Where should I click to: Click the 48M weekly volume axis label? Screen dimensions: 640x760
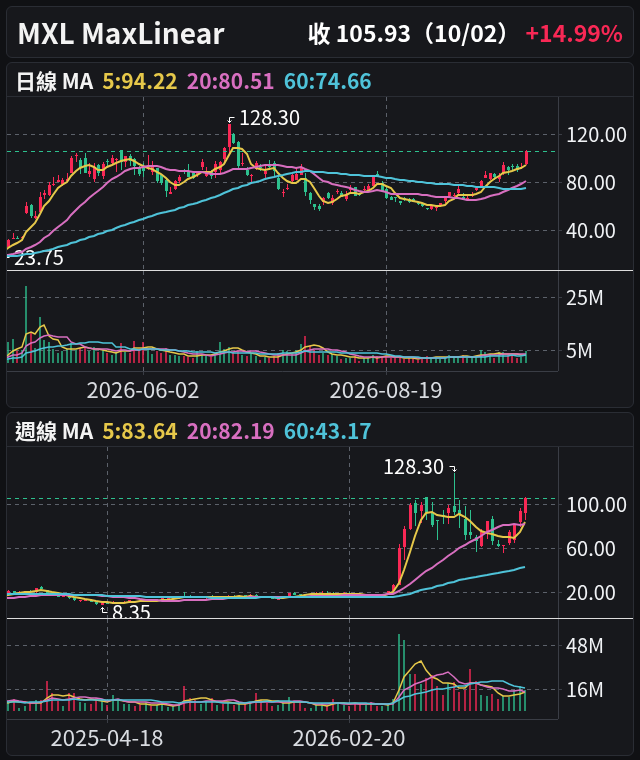tap(585, 646)
